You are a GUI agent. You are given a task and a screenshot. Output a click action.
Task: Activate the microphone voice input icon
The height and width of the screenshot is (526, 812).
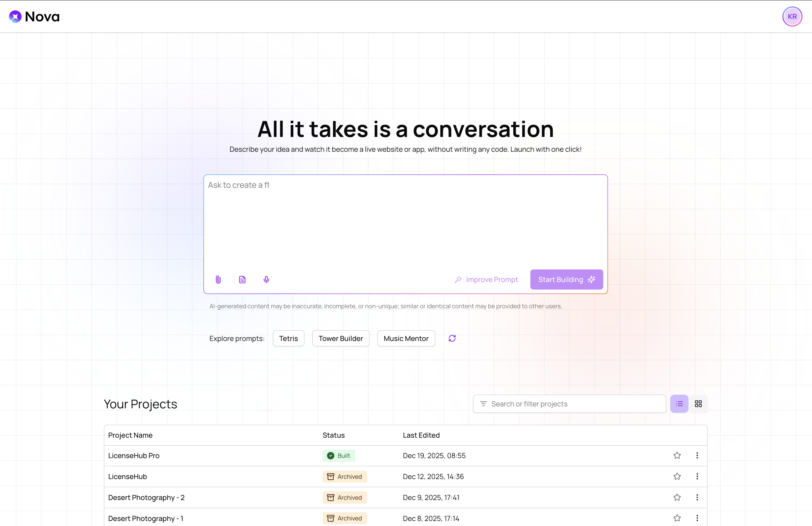click(267, 279)
